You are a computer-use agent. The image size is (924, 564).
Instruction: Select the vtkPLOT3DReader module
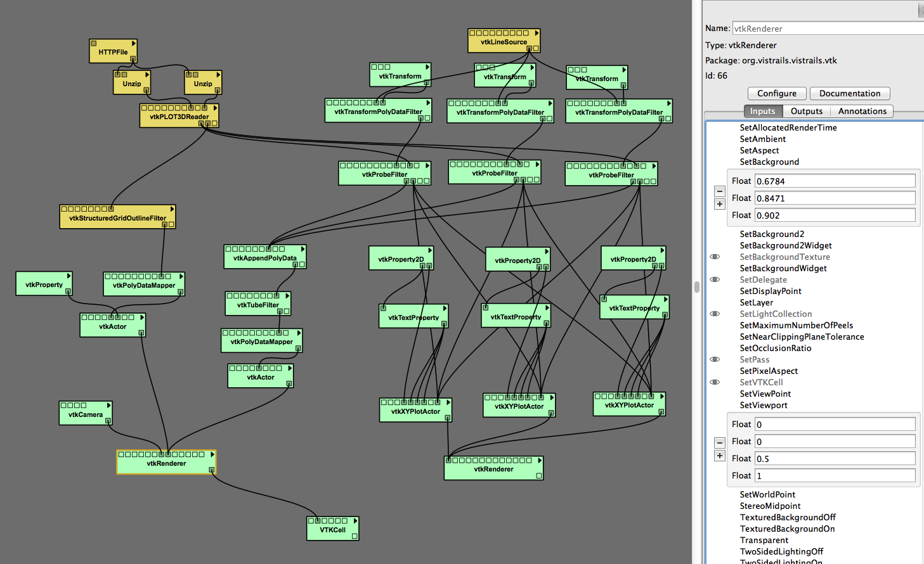[x=179, y=117]
